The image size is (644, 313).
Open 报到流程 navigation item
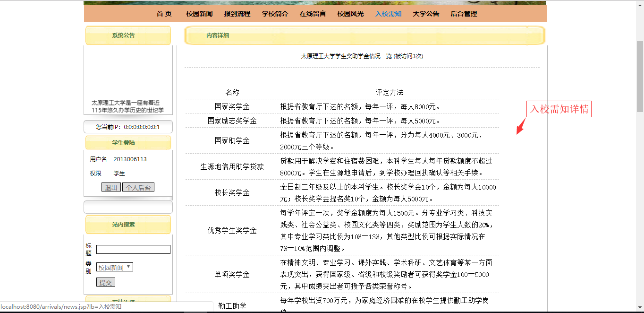[x=237, y=14]
